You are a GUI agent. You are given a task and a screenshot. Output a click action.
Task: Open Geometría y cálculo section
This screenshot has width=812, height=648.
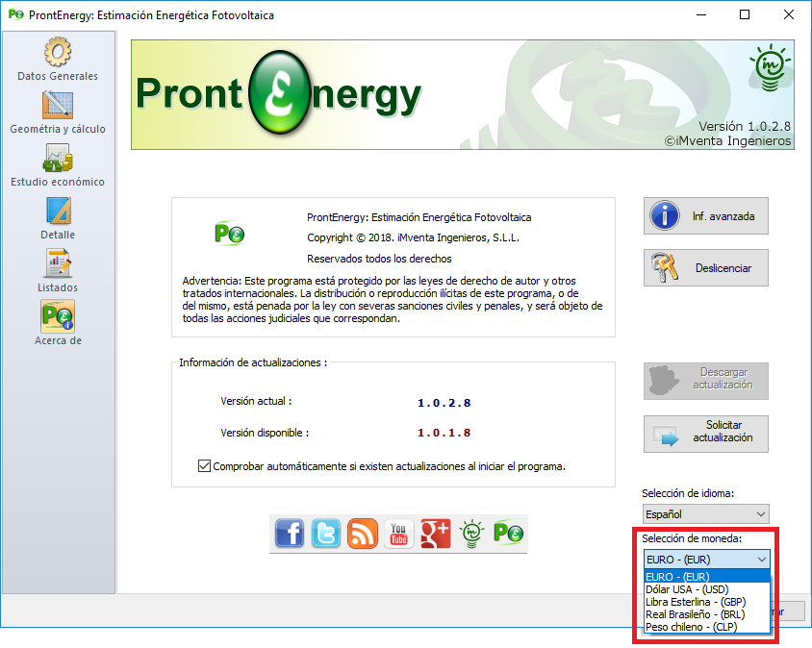coord(58,112)
